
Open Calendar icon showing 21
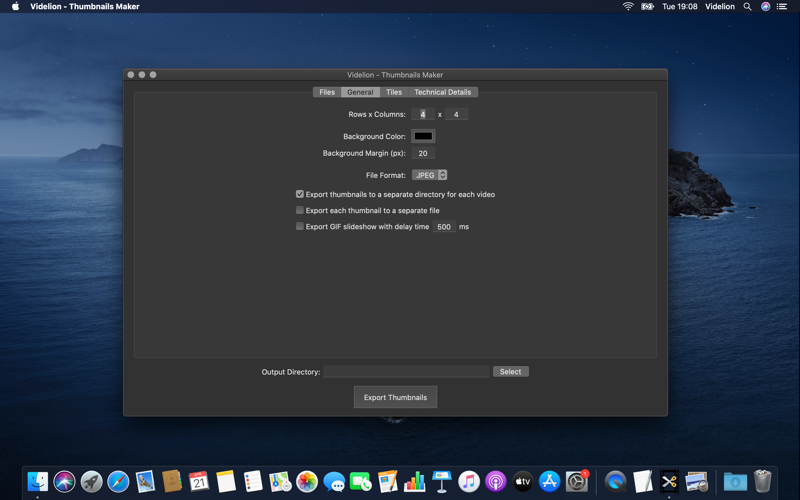[199, 481]
